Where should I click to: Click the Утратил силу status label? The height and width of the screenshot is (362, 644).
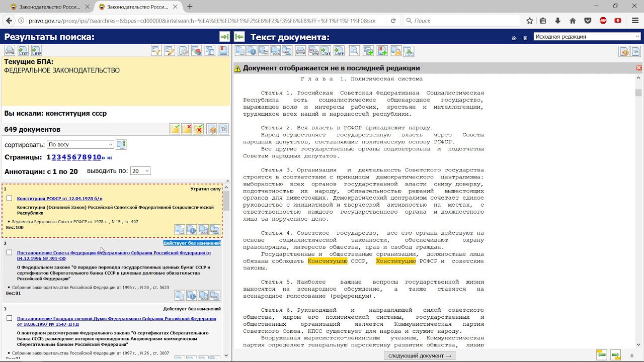point(205,189)
